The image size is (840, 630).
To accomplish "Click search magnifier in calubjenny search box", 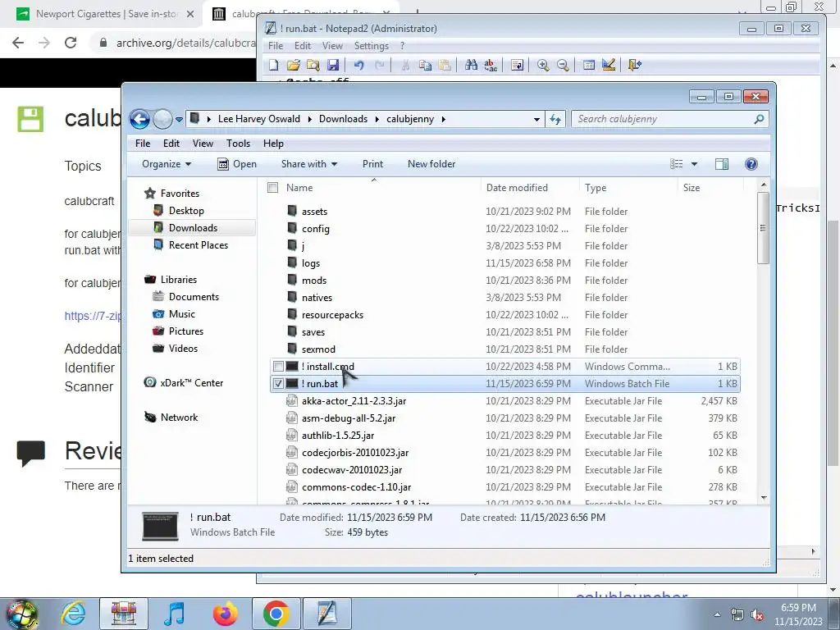I will pyautogui.click(x=759, y=119).
